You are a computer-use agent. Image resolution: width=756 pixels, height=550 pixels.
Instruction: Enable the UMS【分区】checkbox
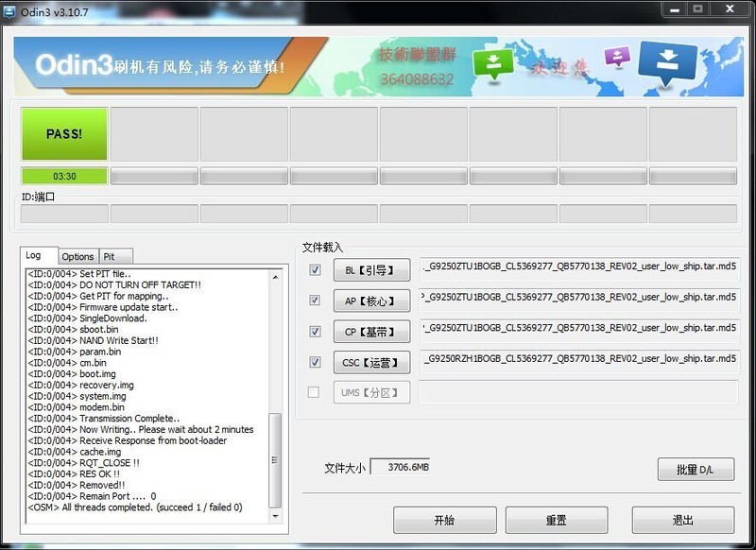313,393
